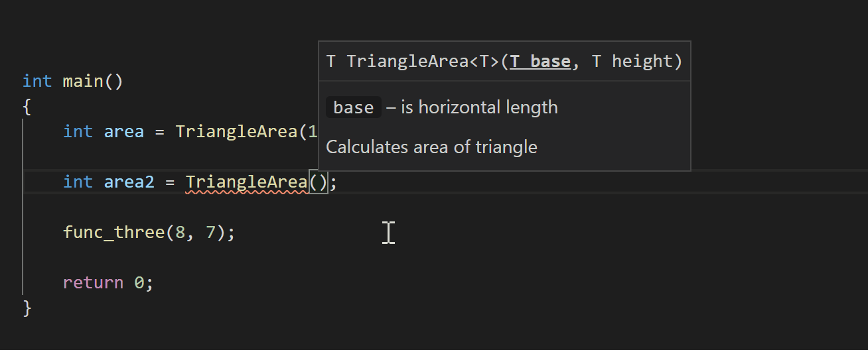Screen dimensions: 868x350
Task: Click the red-underlined TriangleArea call
Action: pyautogui.click(x=246, y=182)
